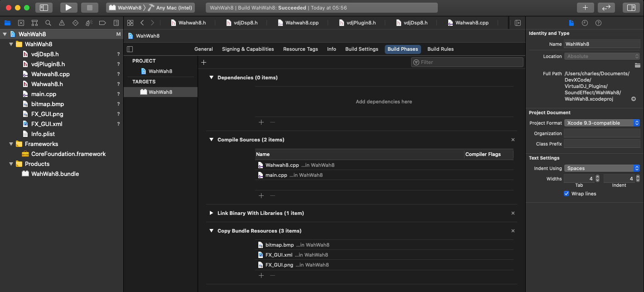This screenshot has height=292, width=644.
Task: Run the WahWah8 scheme with the Play button
Action: coord(68,7)
